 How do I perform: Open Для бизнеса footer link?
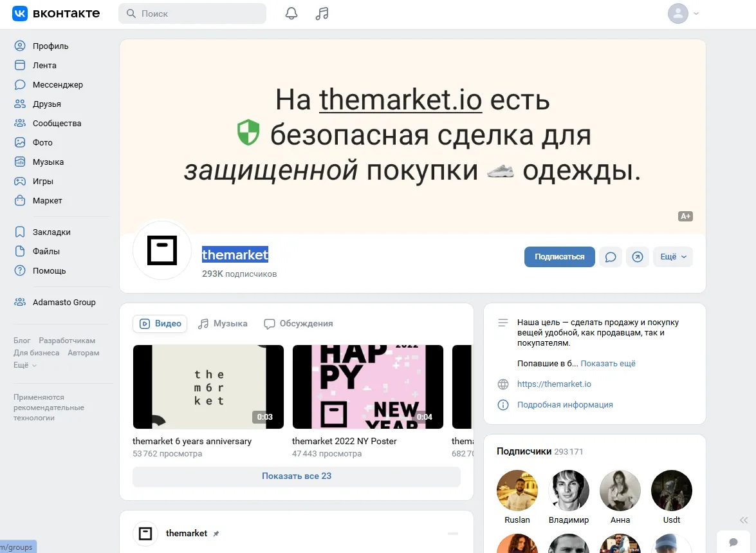pyautogui.click(x=36, y=353)
